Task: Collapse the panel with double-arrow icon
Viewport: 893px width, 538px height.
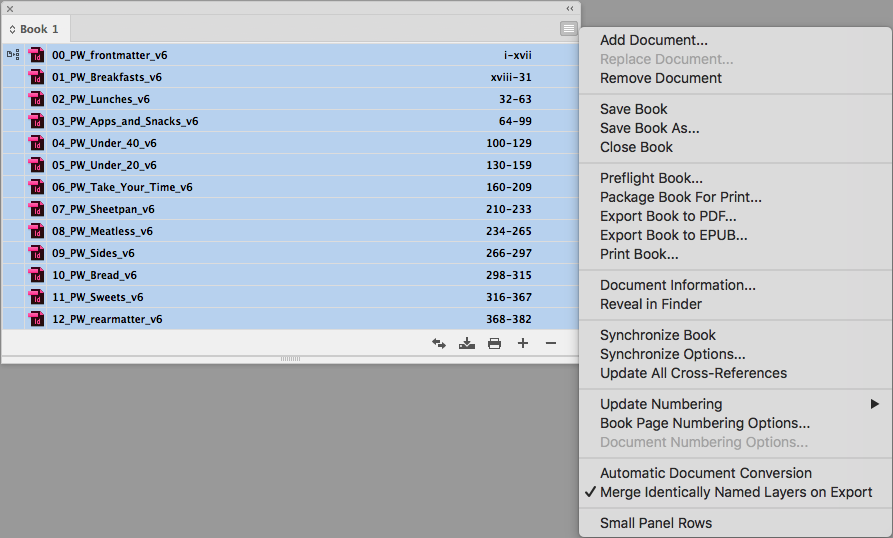Action: coord(570,9)
